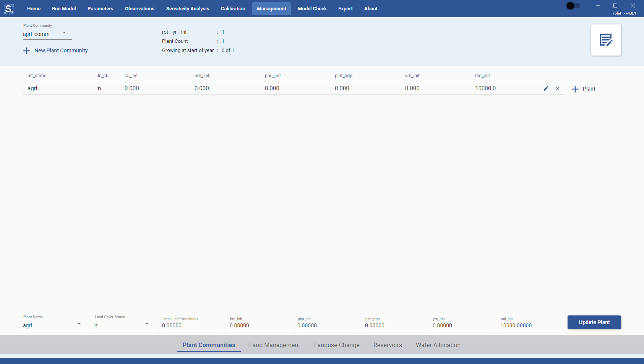
Task: Go to Run Model
Action: click(x=64, y=8)
